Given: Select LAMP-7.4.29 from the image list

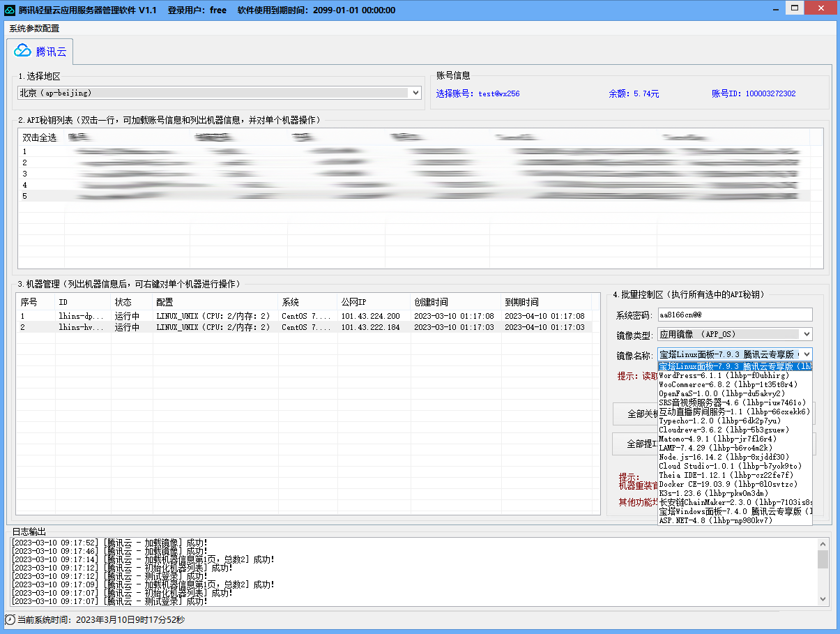Looking at the screenshot, I should (x=735, y=448).
